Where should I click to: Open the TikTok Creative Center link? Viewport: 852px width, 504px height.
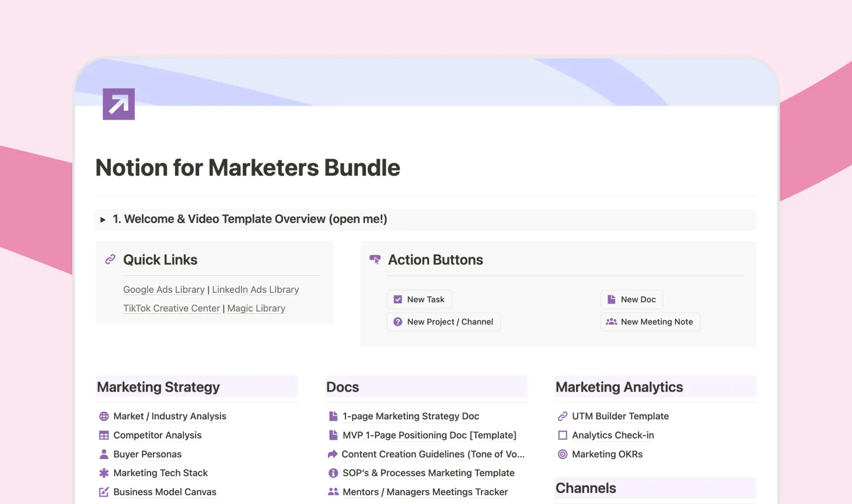(171, 308)
